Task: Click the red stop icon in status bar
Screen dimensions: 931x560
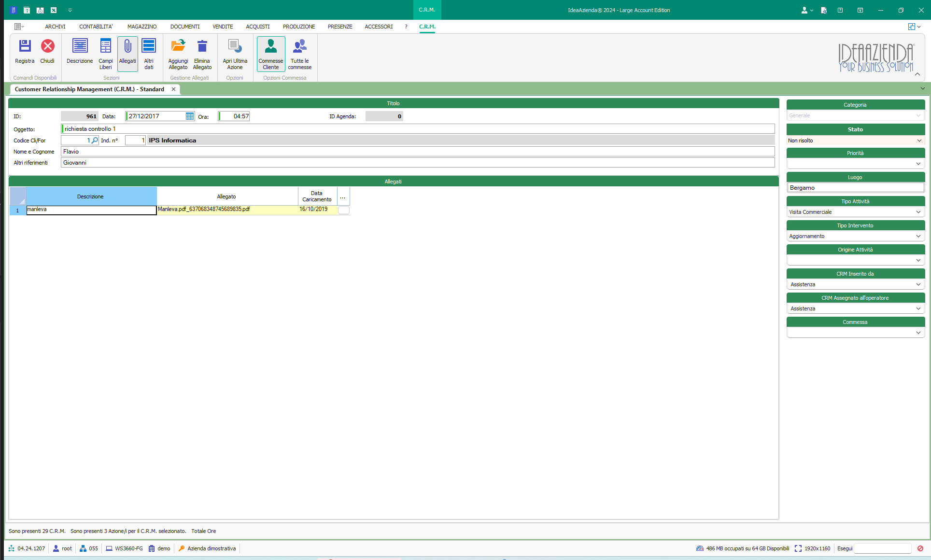Action: [x=920, y=548]
